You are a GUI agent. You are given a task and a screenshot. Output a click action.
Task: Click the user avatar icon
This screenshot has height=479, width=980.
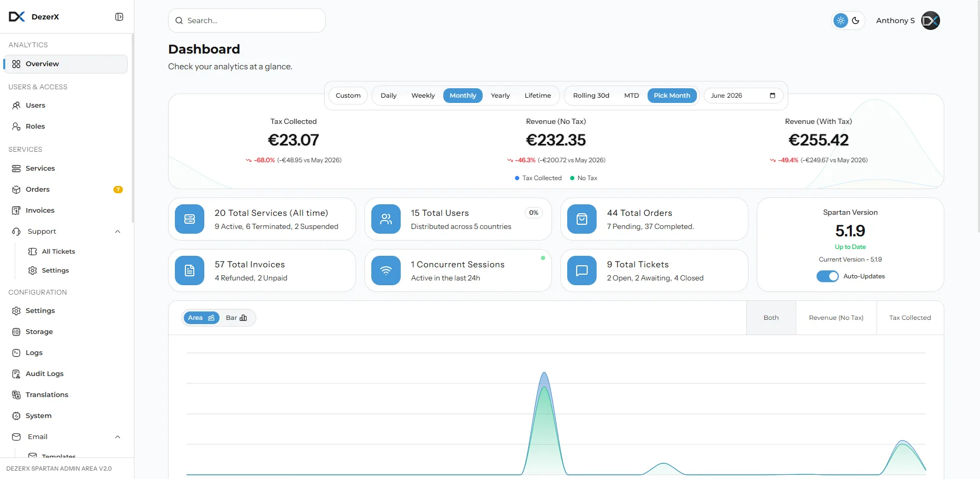coord(931,20)
